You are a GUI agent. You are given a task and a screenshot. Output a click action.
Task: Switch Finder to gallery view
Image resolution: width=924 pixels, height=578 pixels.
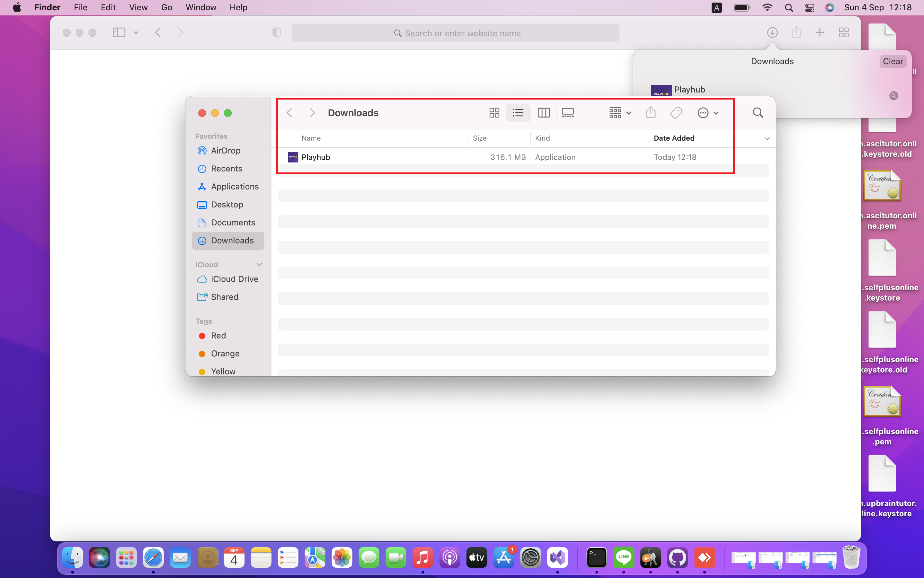(x=567, y=113)
